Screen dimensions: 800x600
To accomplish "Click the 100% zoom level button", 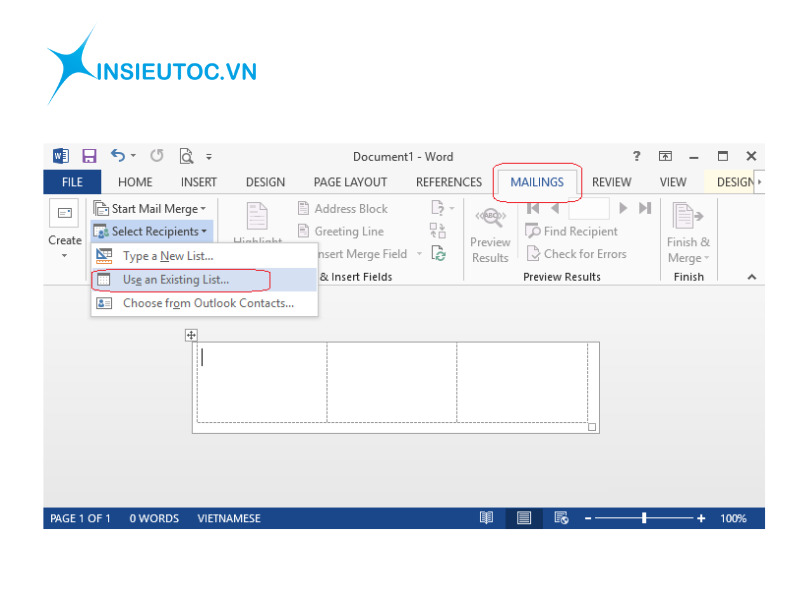I will click(733, 518).
